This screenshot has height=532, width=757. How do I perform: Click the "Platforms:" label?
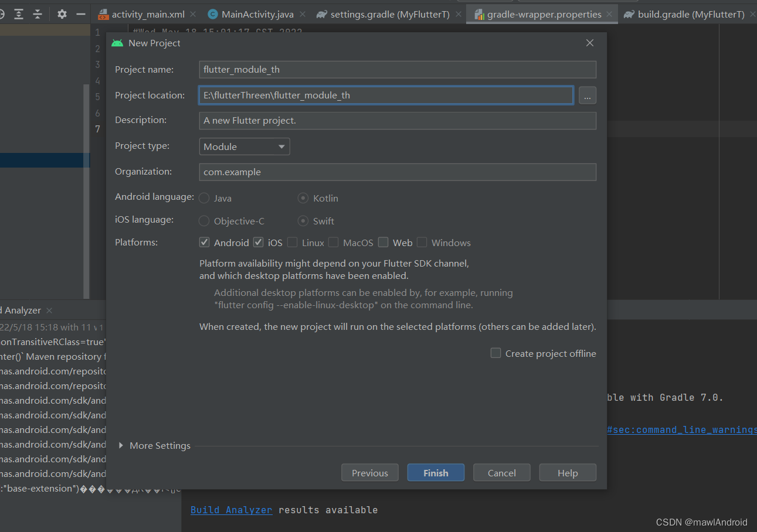click(x=136, y=242)
